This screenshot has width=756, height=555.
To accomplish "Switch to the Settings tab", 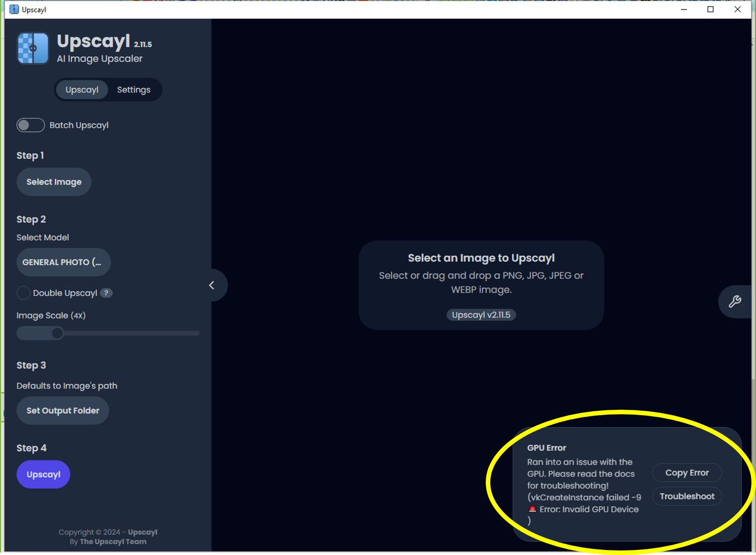I will coord(134,90).
